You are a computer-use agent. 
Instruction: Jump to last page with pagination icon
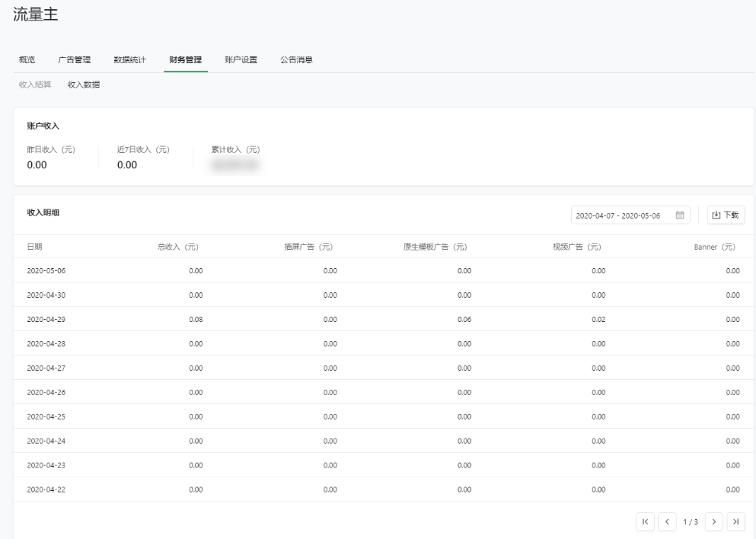pyautogui.click(x=735, y=521)
